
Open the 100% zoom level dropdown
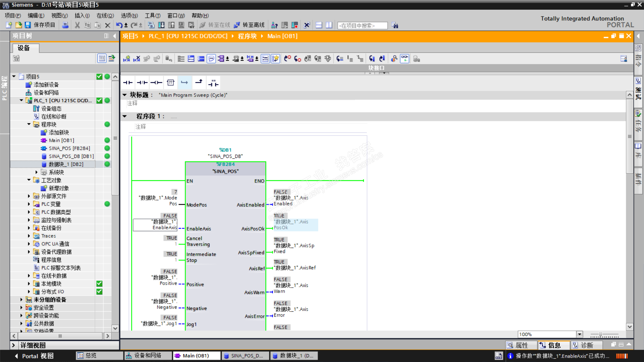579,334
